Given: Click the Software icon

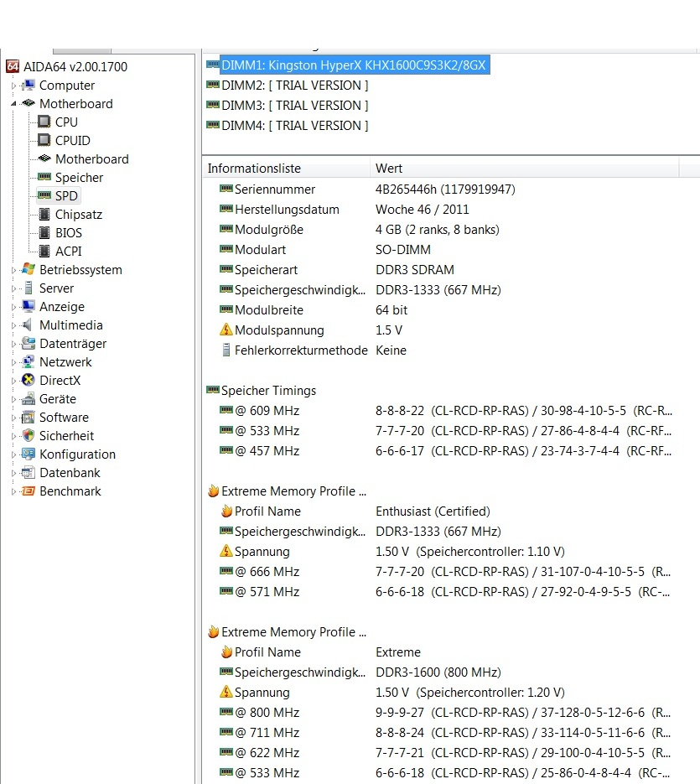Looking at the screenshot, I should pyautogui.click(x=29, y=418).
